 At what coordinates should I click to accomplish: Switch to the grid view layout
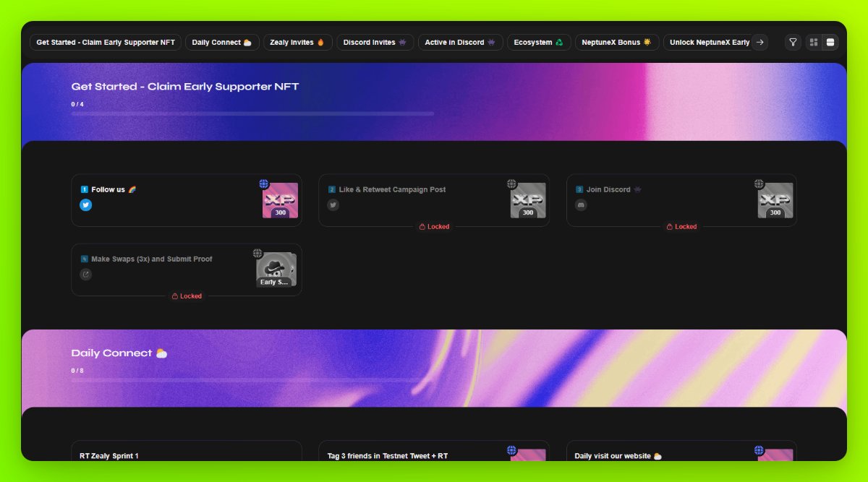(814, 43)
